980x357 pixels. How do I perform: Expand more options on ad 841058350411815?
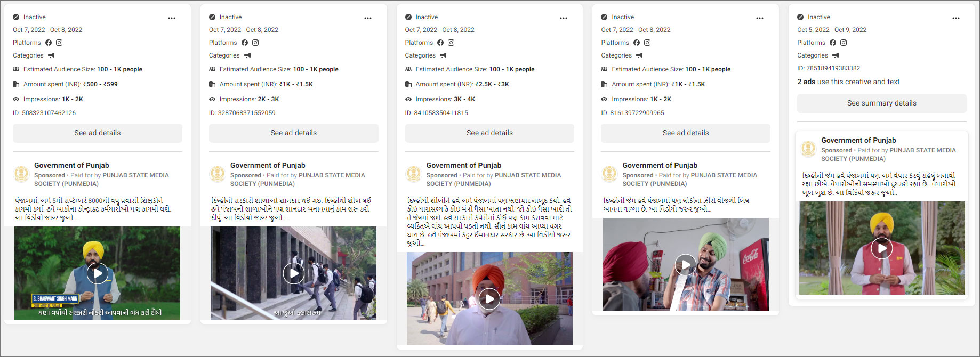tap(564, 18)
